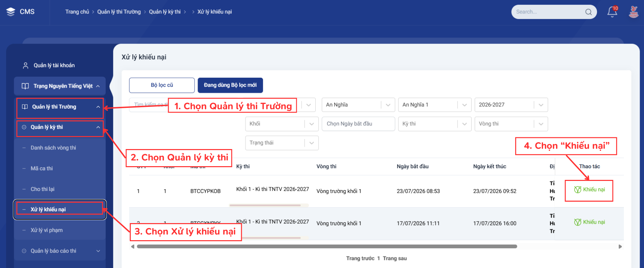Click the Chọn Ngày bắt đầu date field
The height and width of the screenshot is (268, 644).
(358, 124)
